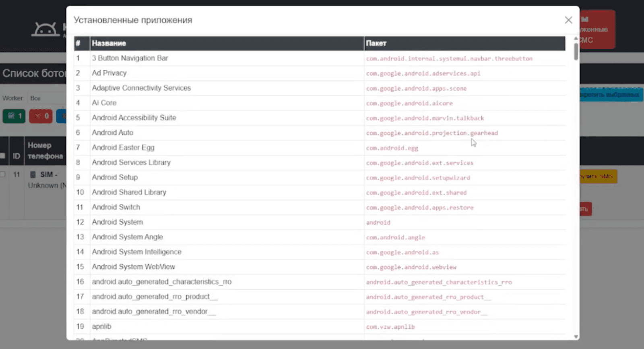Click package com.android.angle
The width and height of the screenshot is (644, 349).
tap(395, 237)
